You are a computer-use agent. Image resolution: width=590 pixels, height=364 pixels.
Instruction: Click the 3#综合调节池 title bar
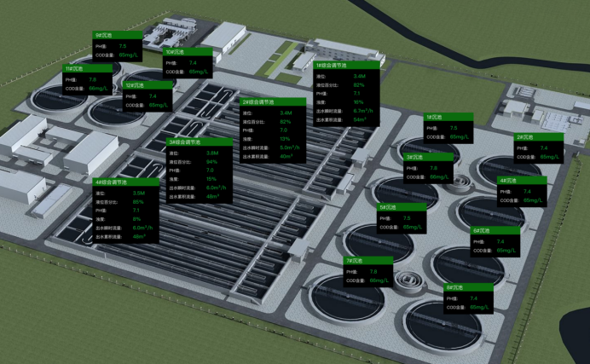195,142
